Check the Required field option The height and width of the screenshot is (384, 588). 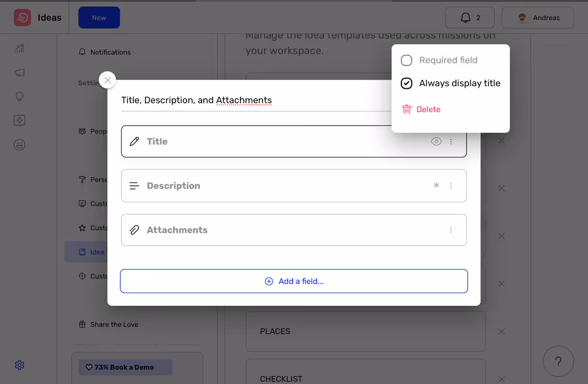406,60
